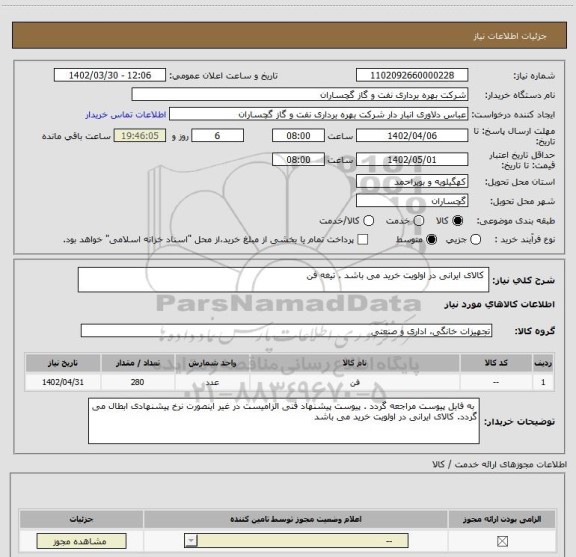Click the buyer organization name field
Screen dimensions: 576x557
pyautogui.click(x=300, y=95)
